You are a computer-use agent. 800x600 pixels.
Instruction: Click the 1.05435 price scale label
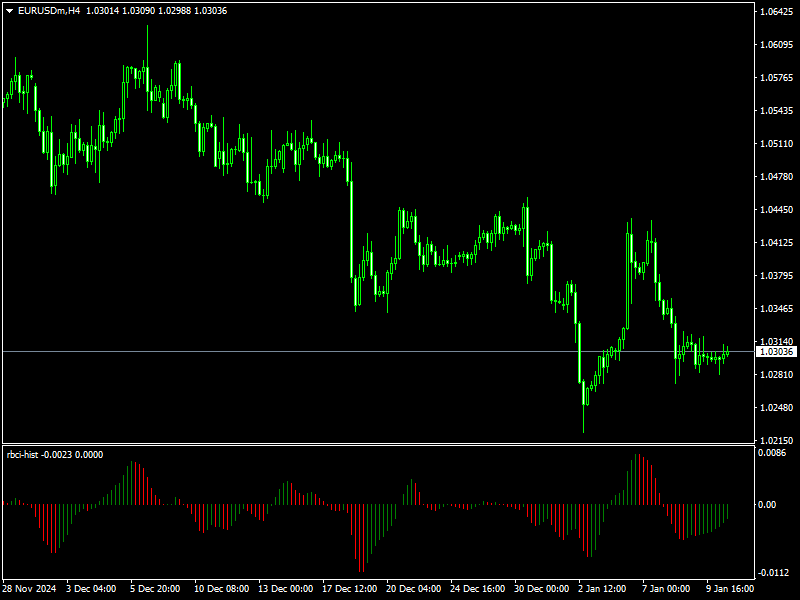[777, 111]
